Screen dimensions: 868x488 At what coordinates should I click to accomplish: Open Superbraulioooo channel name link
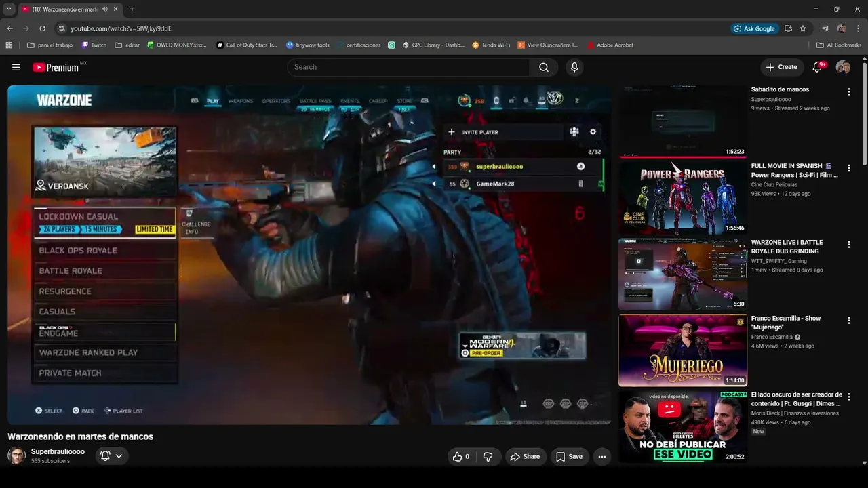pos(58,451)
